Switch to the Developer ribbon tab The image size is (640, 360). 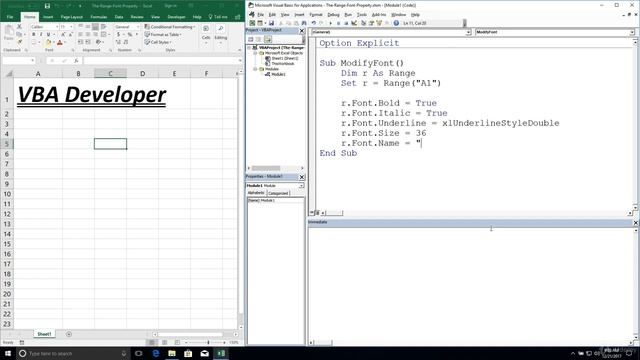click(176, 17)
